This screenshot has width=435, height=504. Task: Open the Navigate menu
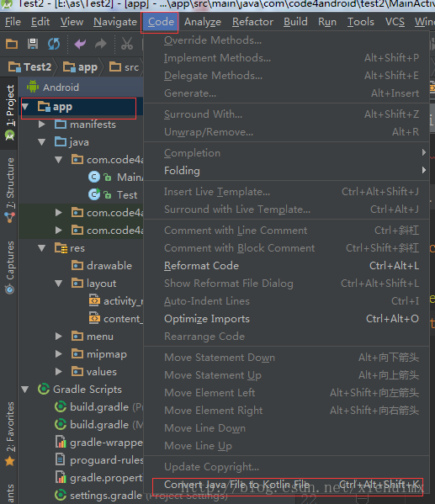click(115, 22)
